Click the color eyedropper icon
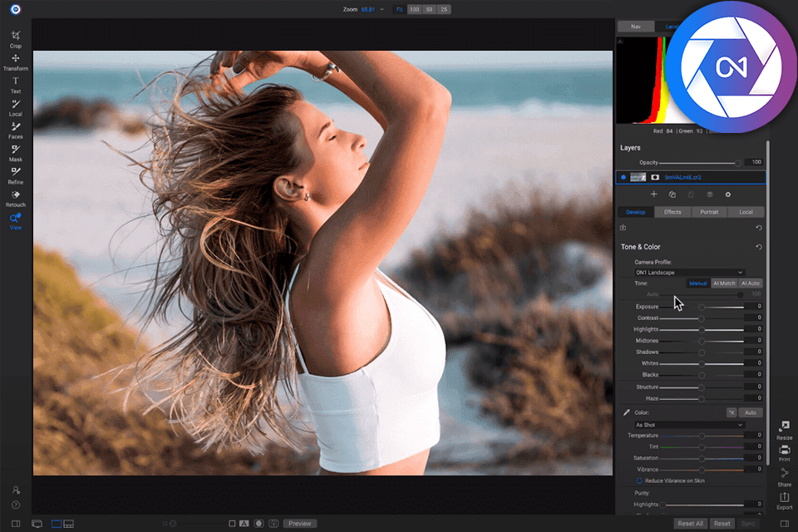Image resolution: width=798 pixels, height=532 pixels. click(627, 412)
